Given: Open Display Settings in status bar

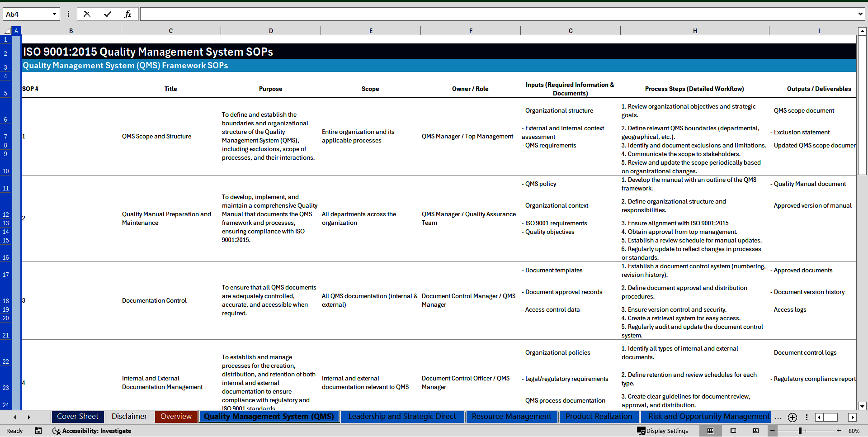Looking at the screenshot, I should pos(663,431).
